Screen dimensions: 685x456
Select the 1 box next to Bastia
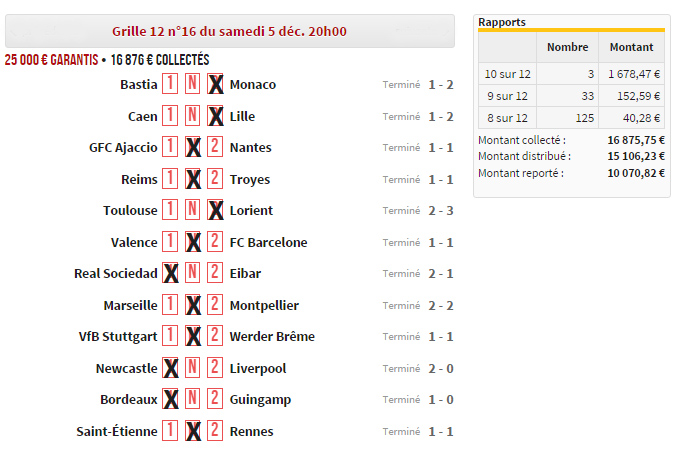pos(171,84)
